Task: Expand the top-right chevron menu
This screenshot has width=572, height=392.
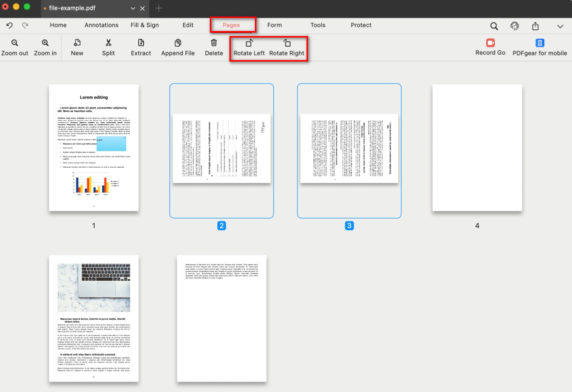Action: tap(560, 26)
